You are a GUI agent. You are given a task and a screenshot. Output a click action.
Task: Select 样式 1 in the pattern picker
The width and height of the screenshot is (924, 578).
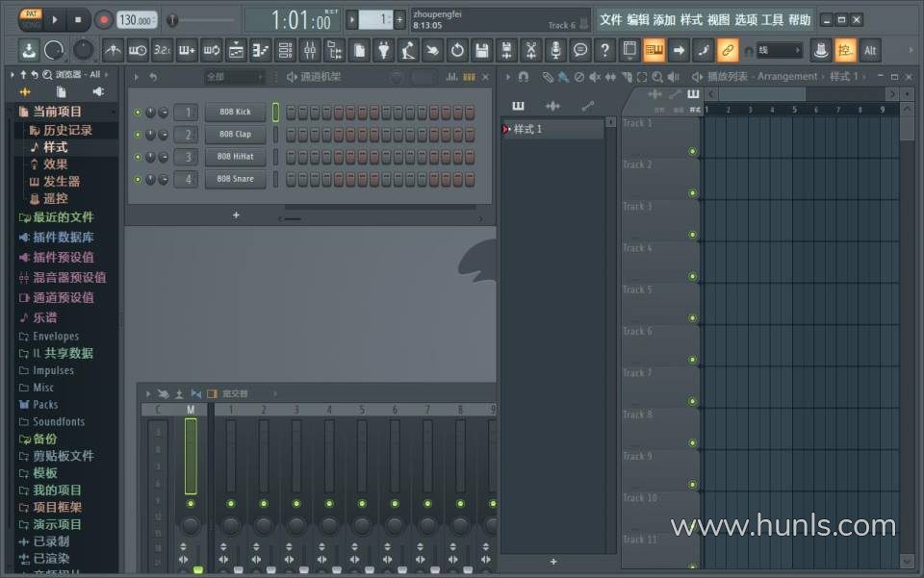tap(552, 129)
